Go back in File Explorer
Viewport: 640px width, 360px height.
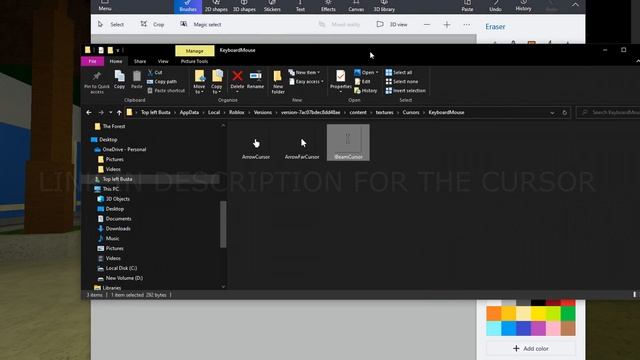89,112
